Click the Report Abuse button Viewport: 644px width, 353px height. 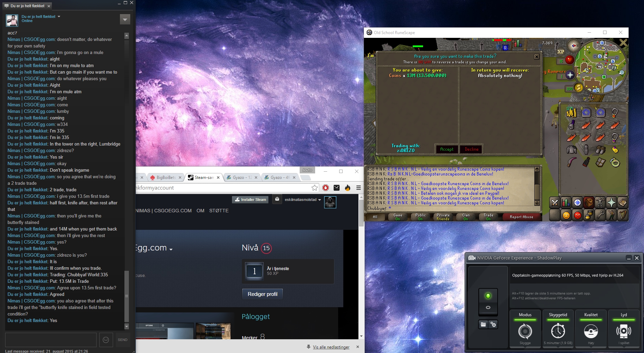[521, 217]
